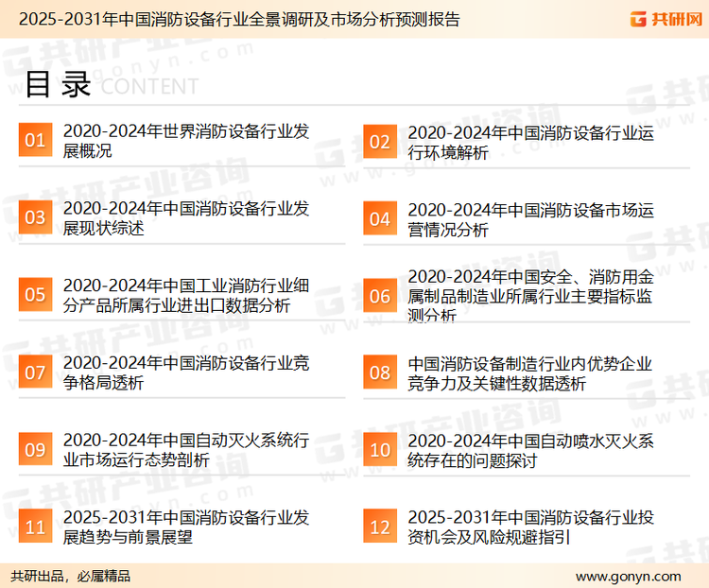Screen dimensions: 709x588
Task: Click the gray CONTENT label
Action: click(149, 86)
